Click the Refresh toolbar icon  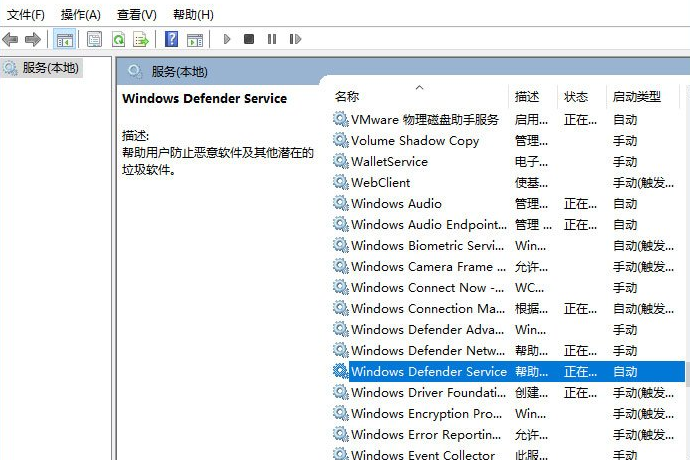pos(118,40)
